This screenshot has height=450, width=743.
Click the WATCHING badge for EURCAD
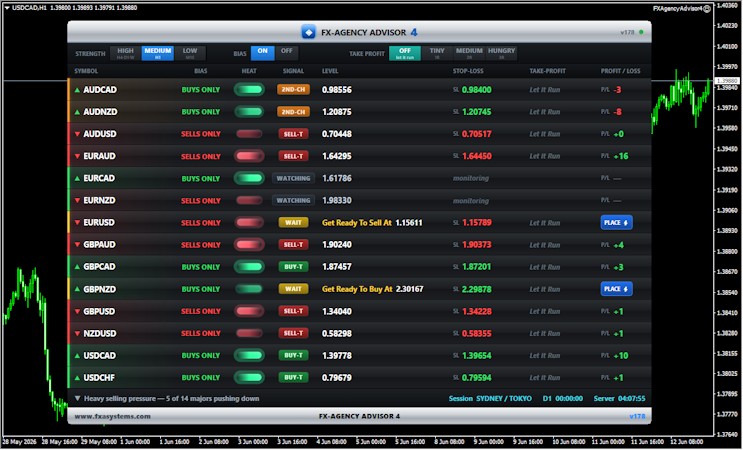[x=293, y=178]
